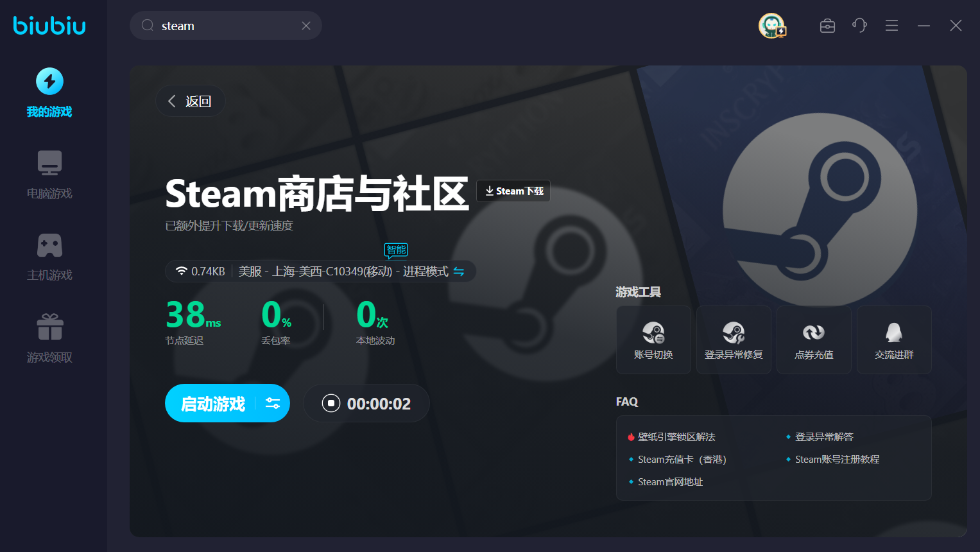Switch to 电脑游戏 sidebar tab

point(49,175)
